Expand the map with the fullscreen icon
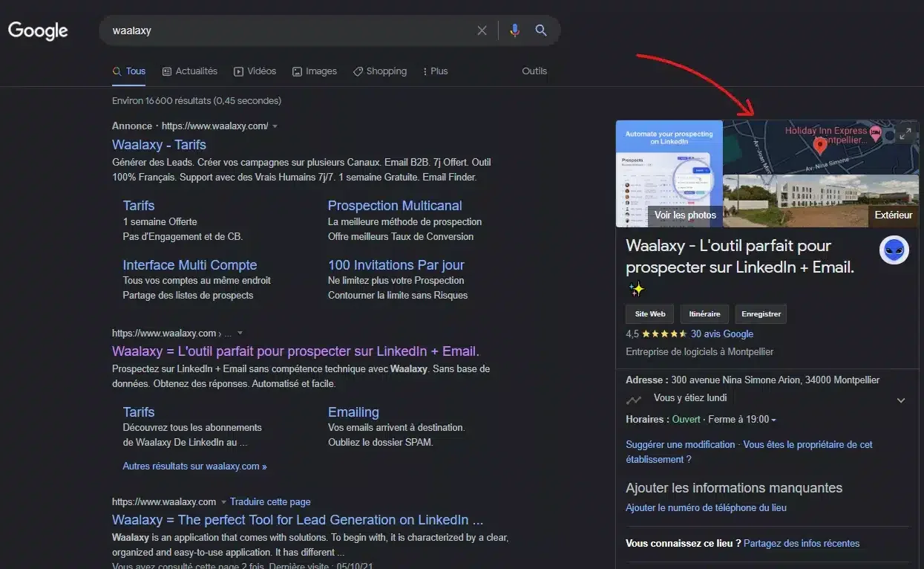This screenshot has height=569, width=924. 904,134
